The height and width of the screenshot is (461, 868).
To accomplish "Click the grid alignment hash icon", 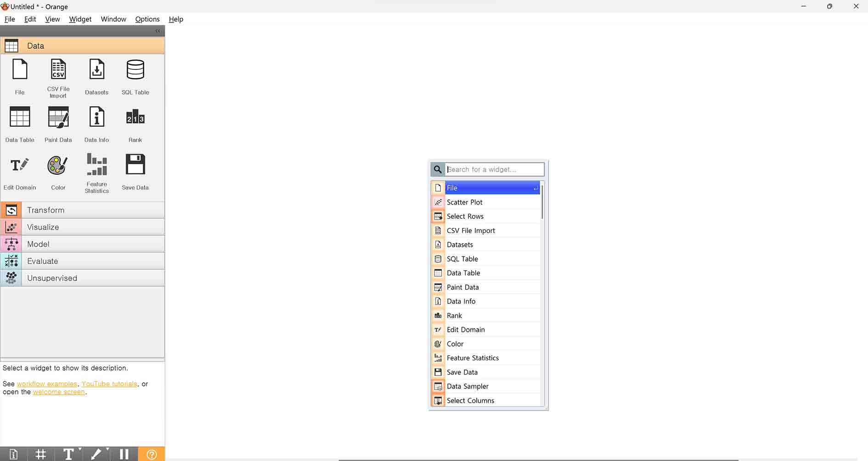I will click(x=41, y=454).
